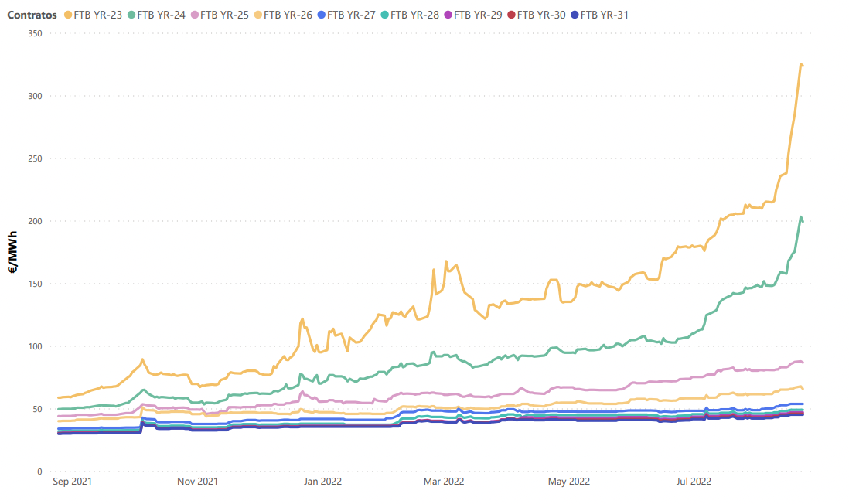Viewport: 849px width, 504px height.
Task: Click the green YR-24 line's final peak
Action: [x=801, y=217]
